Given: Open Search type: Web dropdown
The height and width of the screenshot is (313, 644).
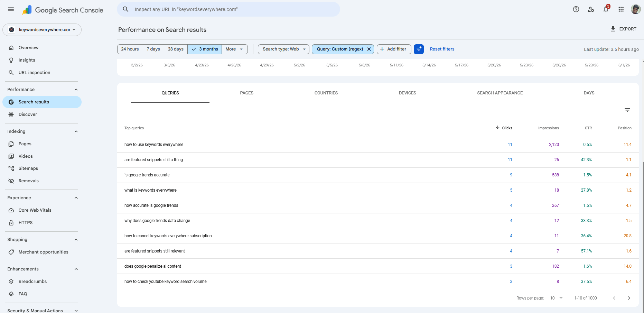Looking at the screenshot, I should [283, 49].
